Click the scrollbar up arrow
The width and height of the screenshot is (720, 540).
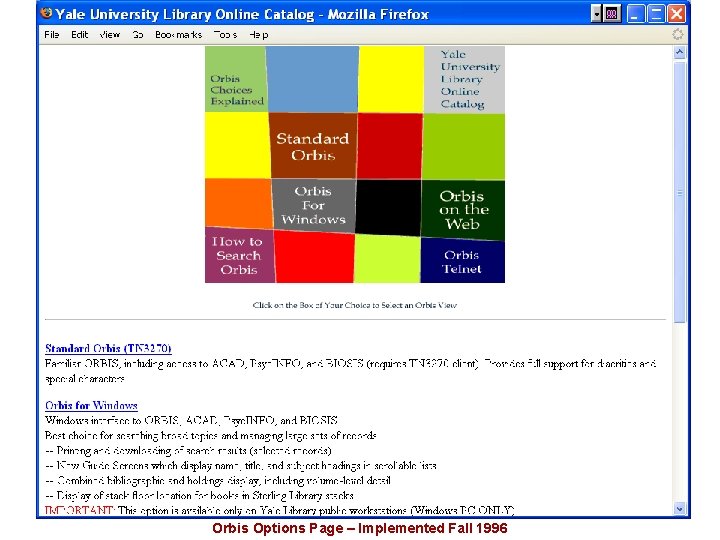pos(680,53)
